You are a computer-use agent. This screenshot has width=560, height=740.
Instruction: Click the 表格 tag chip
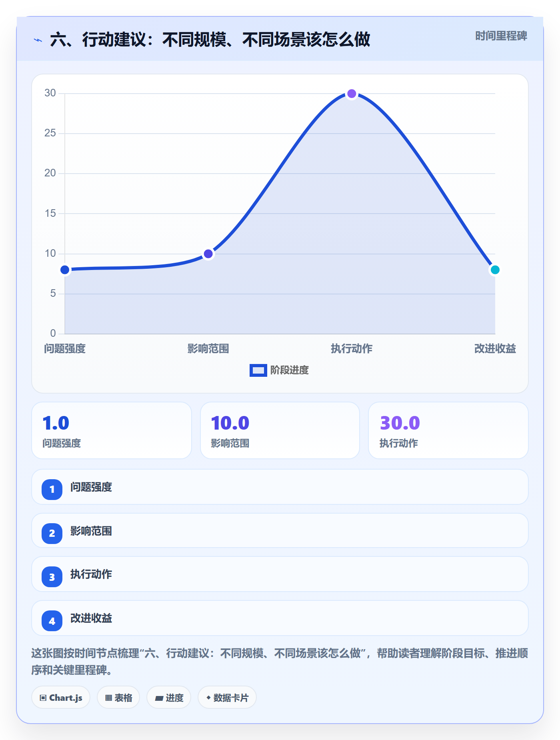[118, 698]
